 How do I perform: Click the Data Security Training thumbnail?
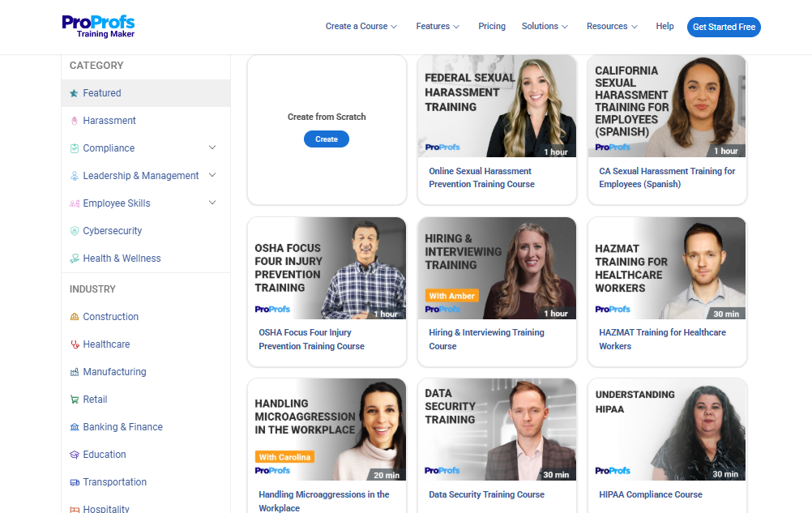[497, 430]
